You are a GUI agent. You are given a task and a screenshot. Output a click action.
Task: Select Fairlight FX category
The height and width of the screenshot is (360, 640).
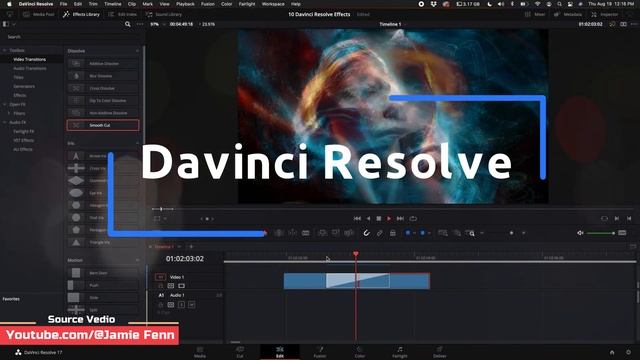click(x=24, y=131)
